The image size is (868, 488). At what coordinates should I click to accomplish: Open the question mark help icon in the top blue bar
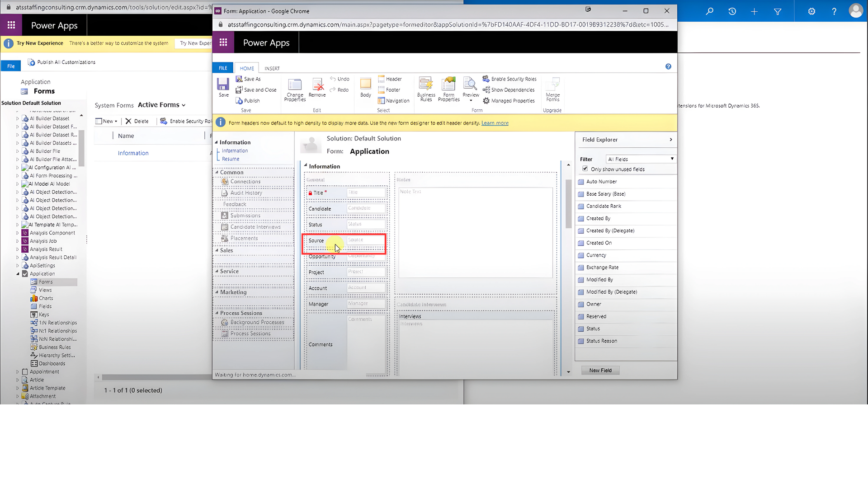(834, 11)
